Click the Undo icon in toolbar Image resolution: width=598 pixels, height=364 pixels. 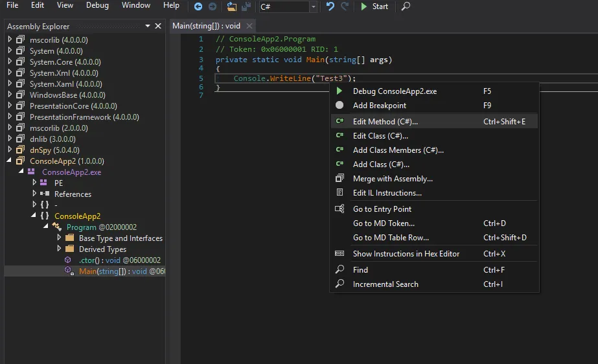[x=330, y=6]
